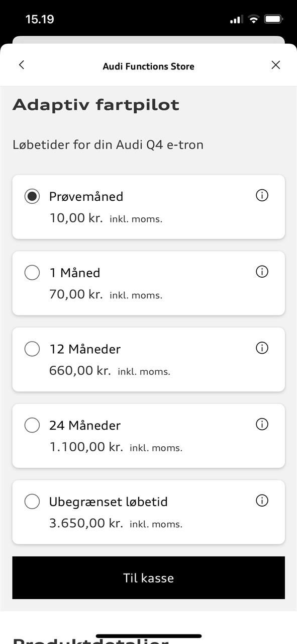Open info icon for 1 Måned
297x644 pixels.
click(262, 272)
